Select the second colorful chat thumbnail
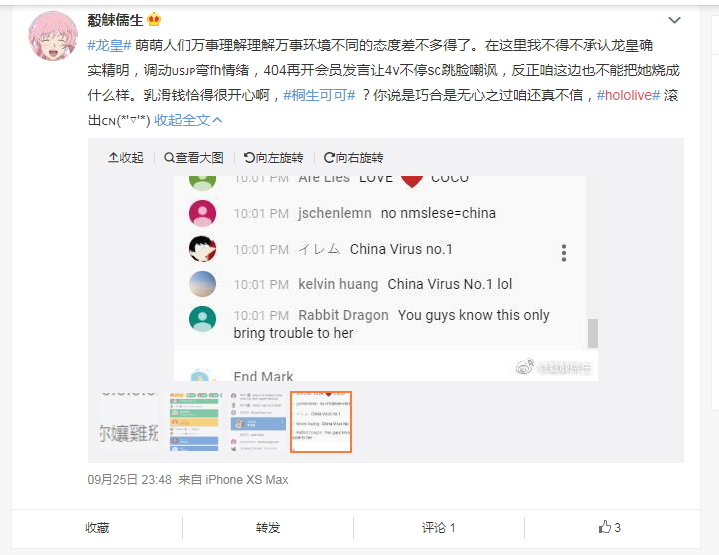Screen dimensions: 719x555 tap(194, 422)
